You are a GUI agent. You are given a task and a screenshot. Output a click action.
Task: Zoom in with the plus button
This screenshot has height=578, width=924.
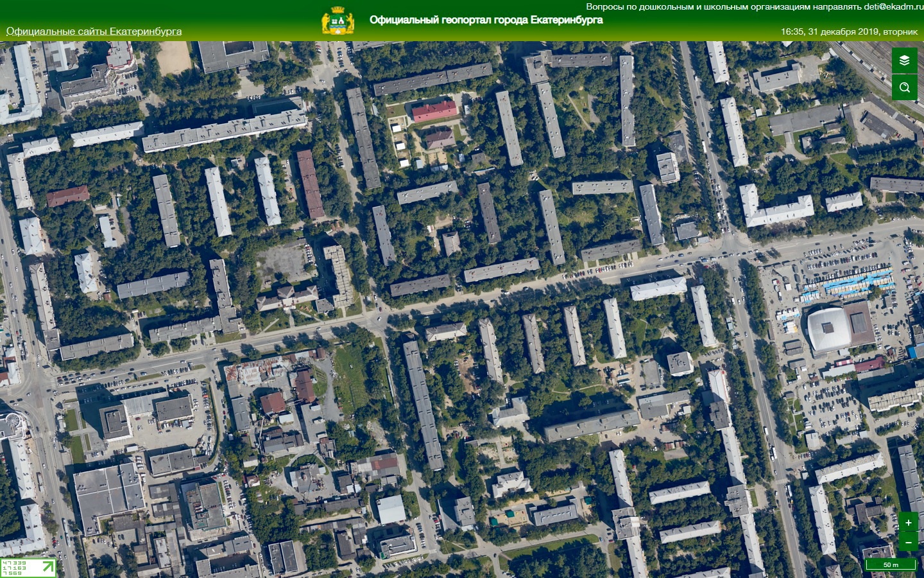click(909, 523)
